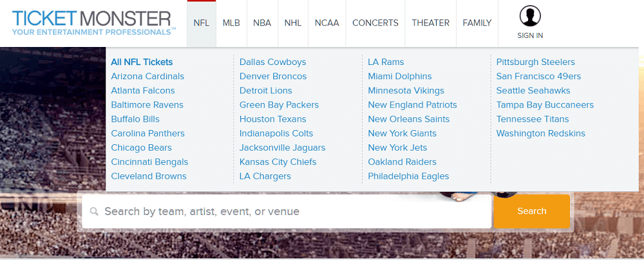Expand the NHL navigation dropdown
This screenshot has width=644, height=260.
(293, 23)
